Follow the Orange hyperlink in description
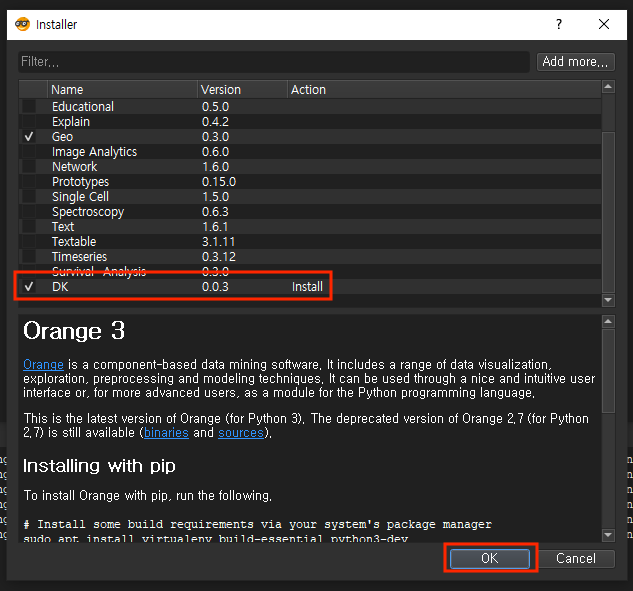This screenshot has height=591, width=633. [43, 365]
